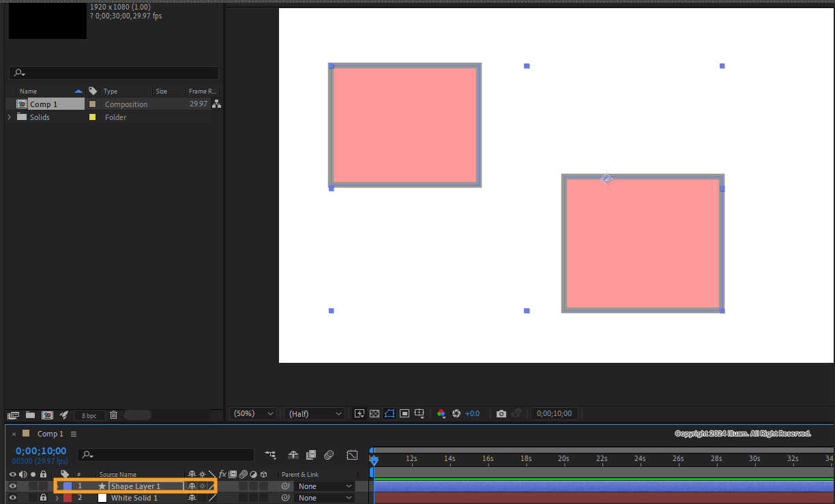
Task: Click the Show Snapshot icon
Action: pyautogui.click(x=517, y=413)
